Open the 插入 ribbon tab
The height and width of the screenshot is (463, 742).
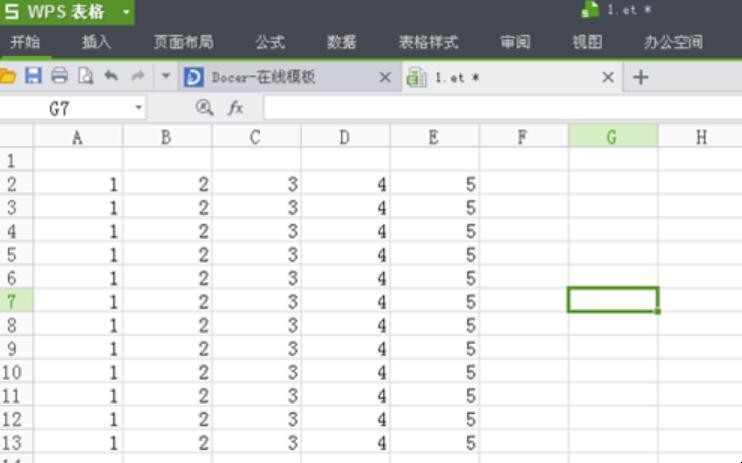[97, 43]
